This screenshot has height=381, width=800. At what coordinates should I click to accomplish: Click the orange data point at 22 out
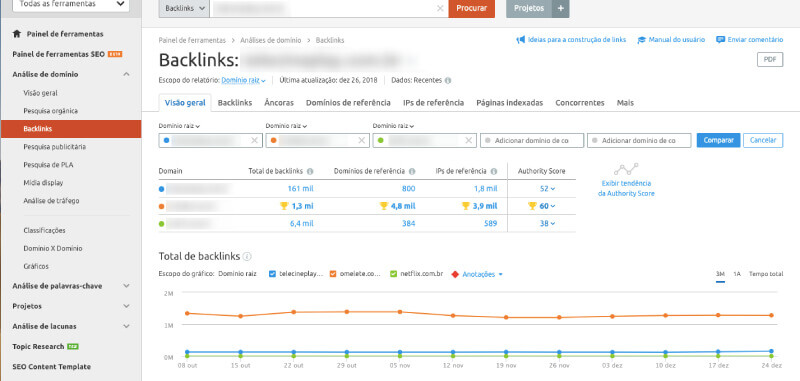(x=294, y=312)
